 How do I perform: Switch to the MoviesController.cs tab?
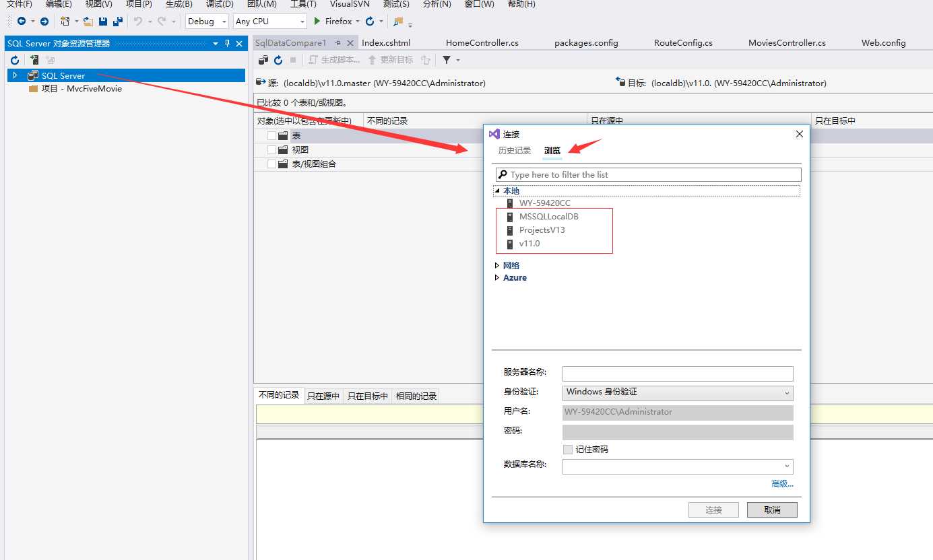787,42
